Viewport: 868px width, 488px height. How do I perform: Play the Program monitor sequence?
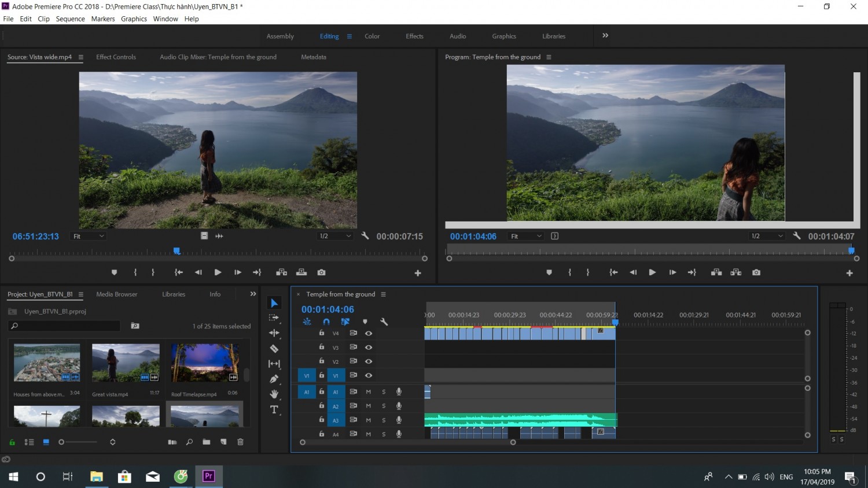pos(652,272)
